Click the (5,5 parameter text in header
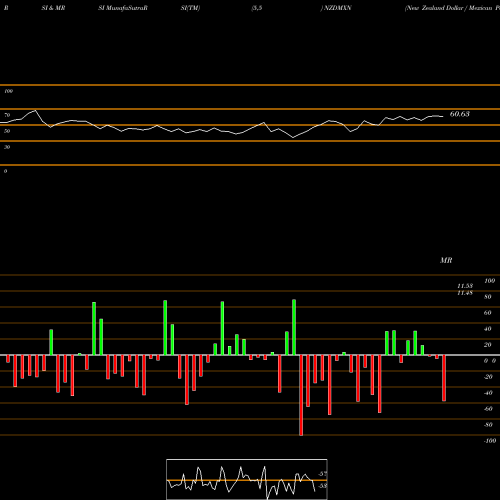The image size is (500, 500). (x=257, y=8)
